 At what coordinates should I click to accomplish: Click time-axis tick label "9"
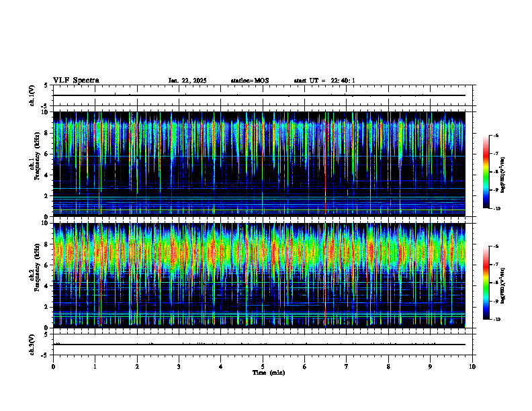tap(430, 367)
